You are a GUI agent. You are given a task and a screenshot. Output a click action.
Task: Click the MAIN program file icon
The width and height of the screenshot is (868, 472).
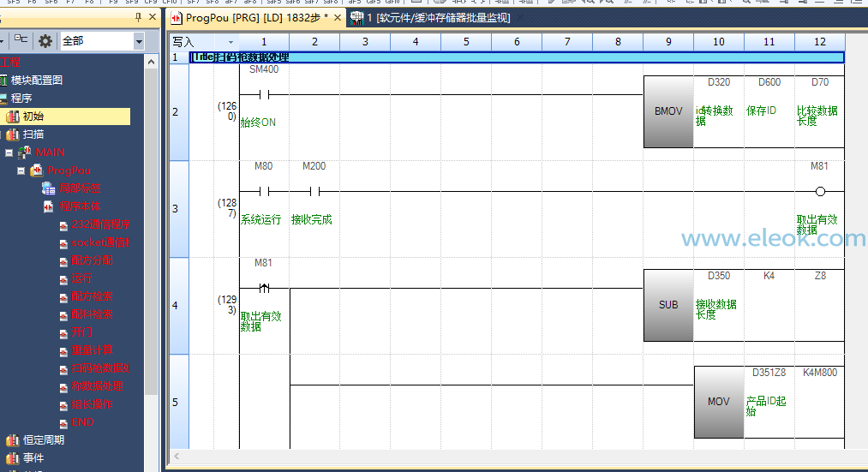coord(24,152)
